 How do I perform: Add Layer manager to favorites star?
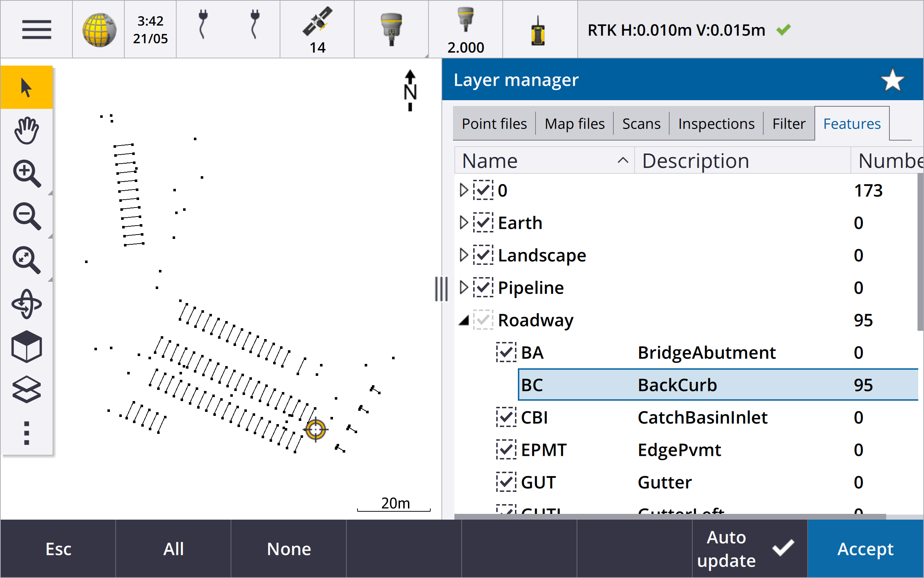click(892, 80)
